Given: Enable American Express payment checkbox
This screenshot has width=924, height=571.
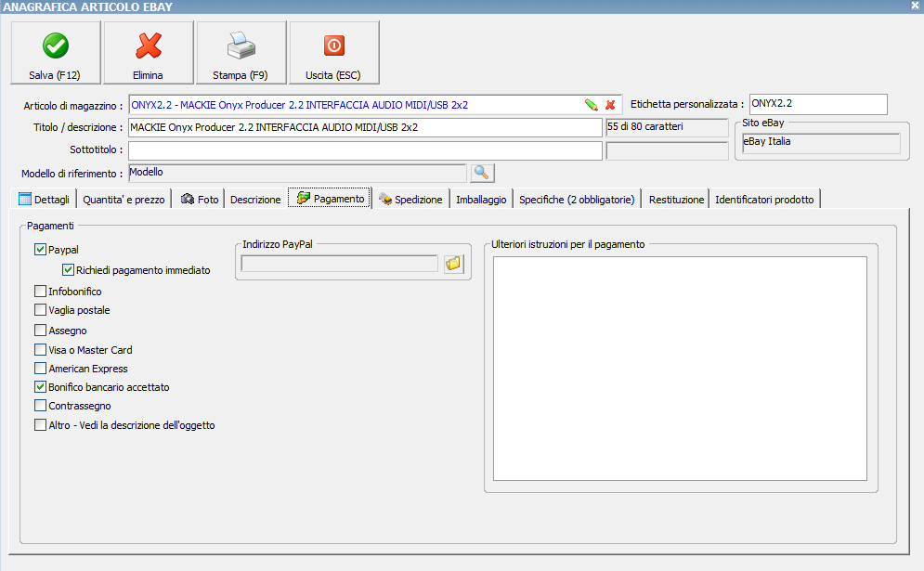Looking at the screenshot, I should tap(40, 369).
